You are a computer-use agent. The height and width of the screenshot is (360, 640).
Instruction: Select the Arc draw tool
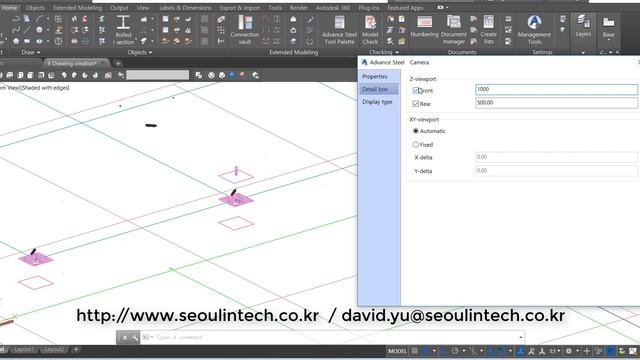[x=39, y=19]
